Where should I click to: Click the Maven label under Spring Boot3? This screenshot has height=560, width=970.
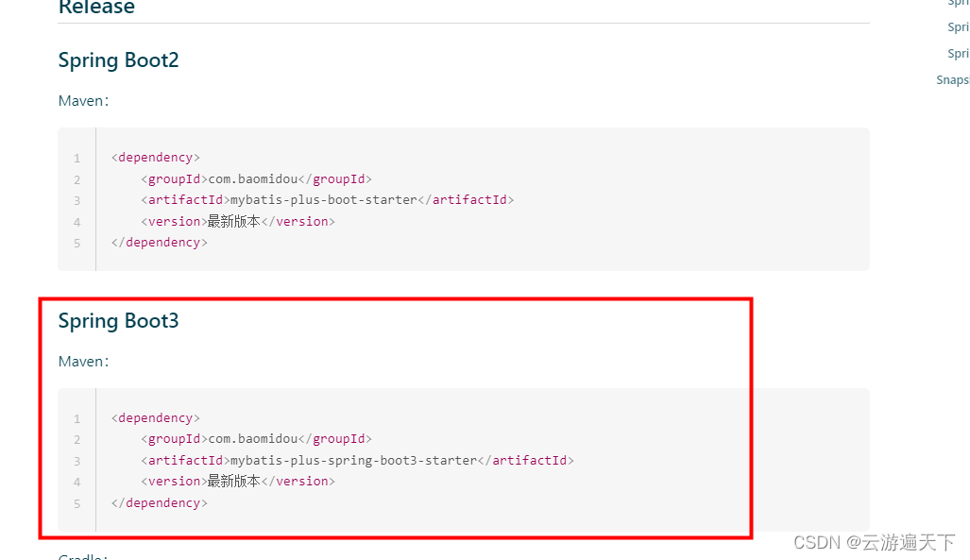point(83,362)
